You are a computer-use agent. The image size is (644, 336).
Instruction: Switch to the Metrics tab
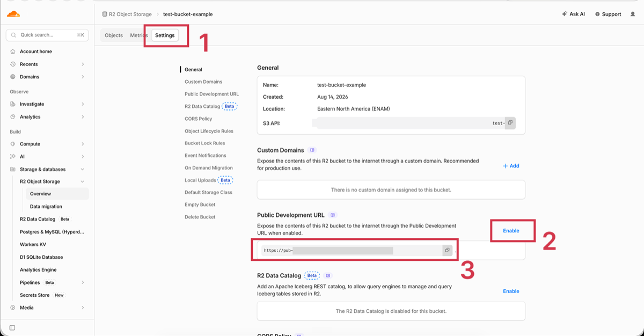pyautogui.click(x=138, y=35)
